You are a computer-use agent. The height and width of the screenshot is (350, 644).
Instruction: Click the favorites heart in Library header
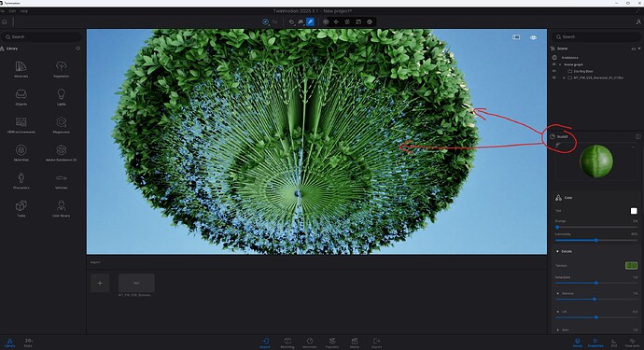click(x=78, y=49)
